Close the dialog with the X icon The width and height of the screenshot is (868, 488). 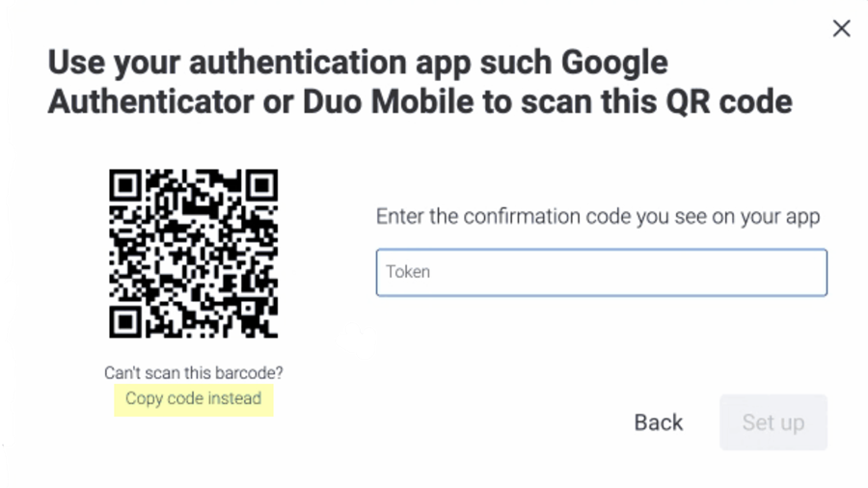tap(841, 29)
